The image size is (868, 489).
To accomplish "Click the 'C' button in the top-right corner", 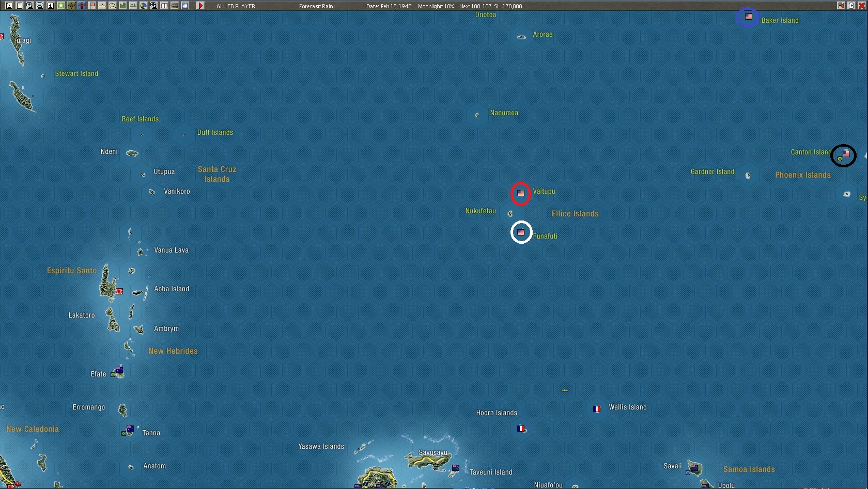I will (851, 6).
